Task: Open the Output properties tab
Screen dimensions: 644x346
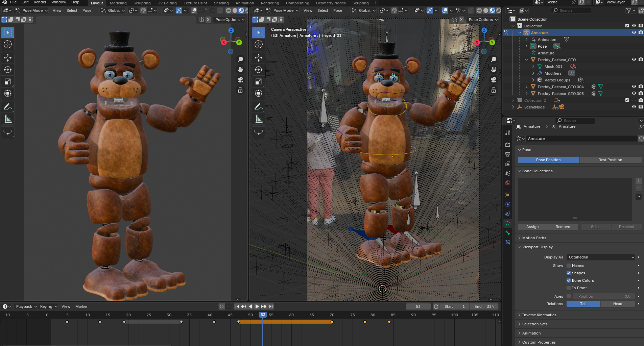Action: (x=508, y=154)
